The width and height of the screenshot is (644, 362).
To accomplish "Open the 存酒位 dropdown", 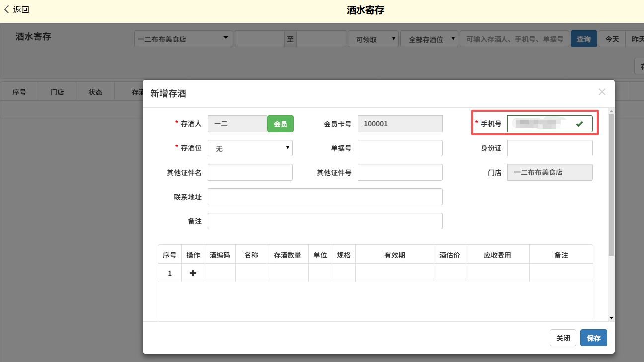I will (250, 148).
